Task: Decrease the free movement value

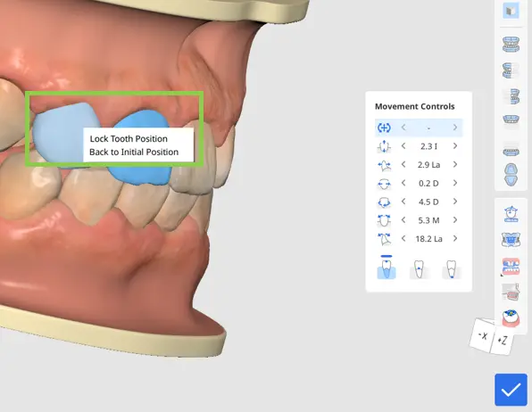Action: (403, 128)
